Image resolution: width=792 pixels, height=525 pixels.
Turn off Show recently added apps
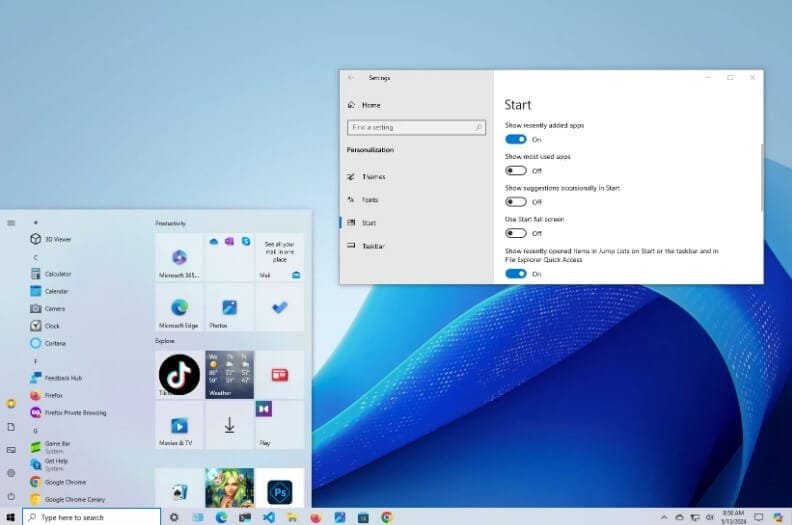click(516, 139)
